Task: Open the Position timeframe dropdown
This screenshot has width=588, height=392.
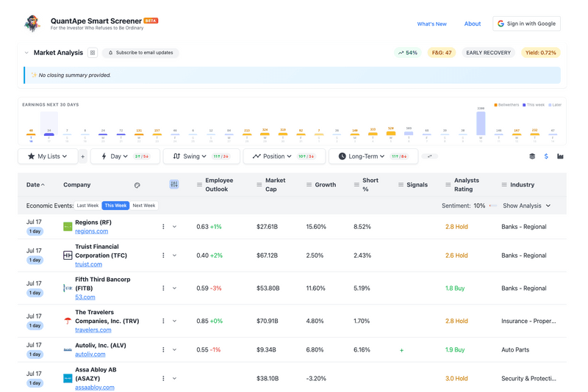Action: click(284, 156)
